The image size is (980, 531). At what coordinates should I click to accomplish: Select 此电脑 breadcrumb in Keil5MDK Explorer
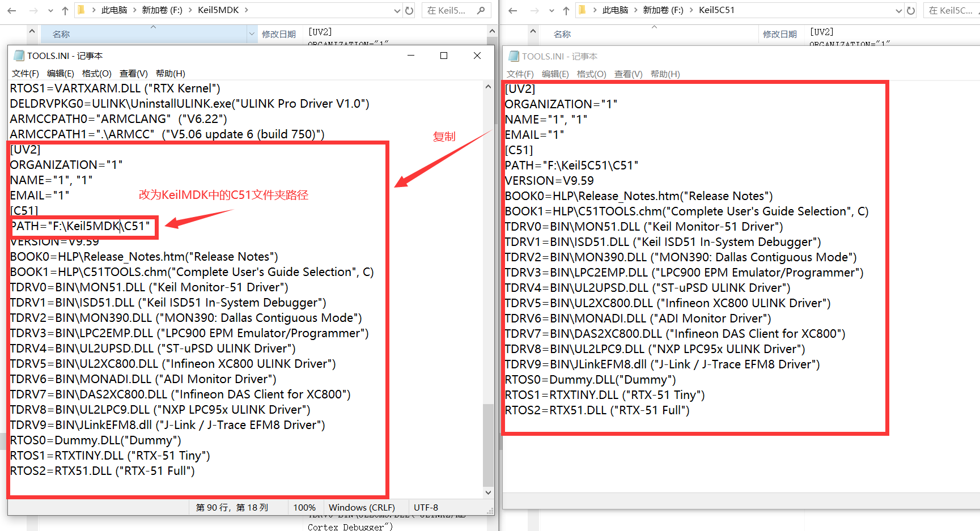114,10
